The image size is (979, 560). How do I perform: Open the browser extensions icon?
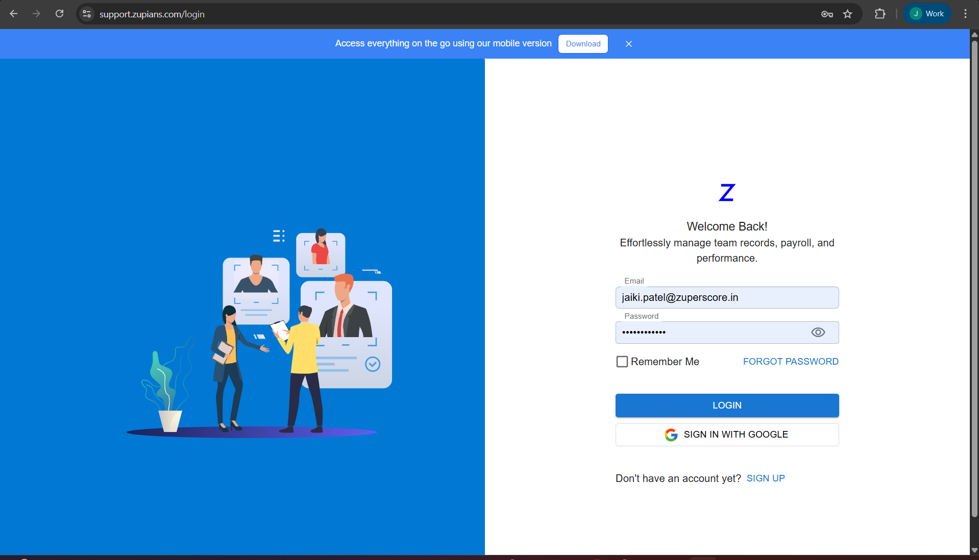tap(880, 14)
